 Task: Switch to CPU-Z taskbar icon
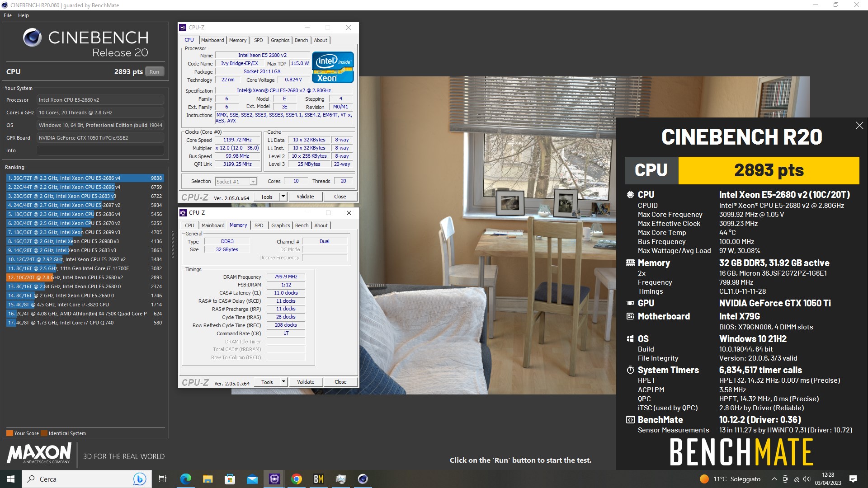tap(274, 479)
